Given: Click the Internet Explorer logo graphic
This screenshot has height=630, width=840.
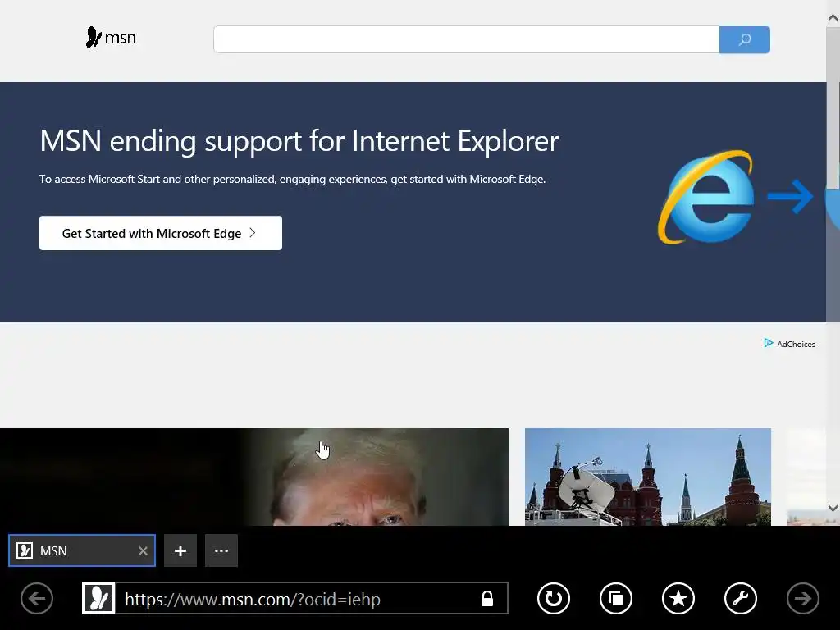Looking at the screenshot, I should coord(706,197).
